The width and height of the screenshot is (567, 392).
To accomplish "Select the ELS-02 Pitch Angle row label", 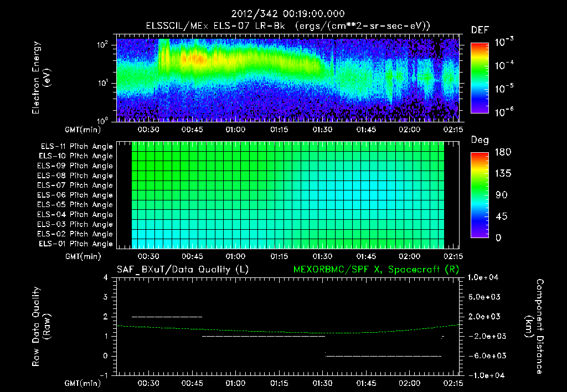I will tap(75, 234).
